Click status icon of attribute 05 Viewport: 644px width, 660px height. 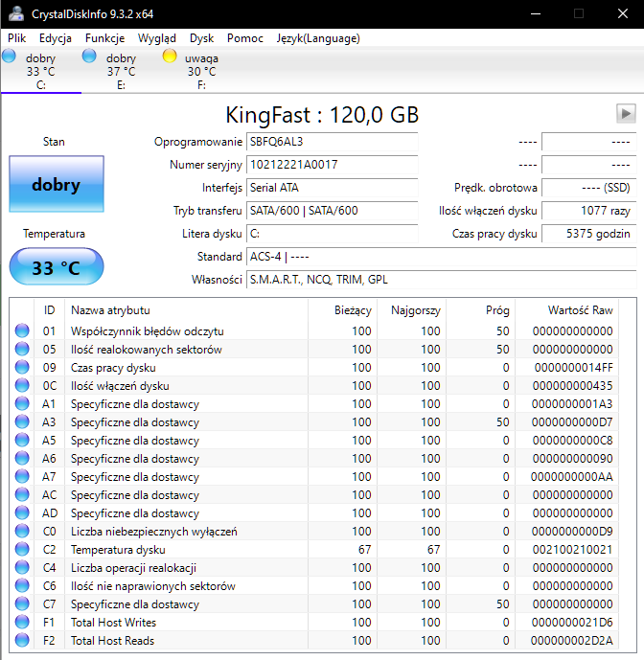click(22, 349)
